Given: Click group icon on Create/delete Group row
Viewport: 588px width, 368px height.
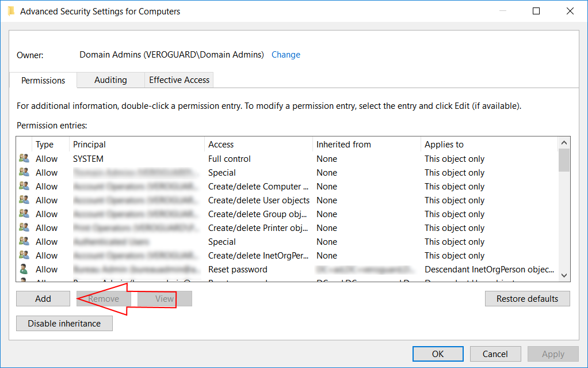Looking at the screenshot, I should (x=24, y=214).
